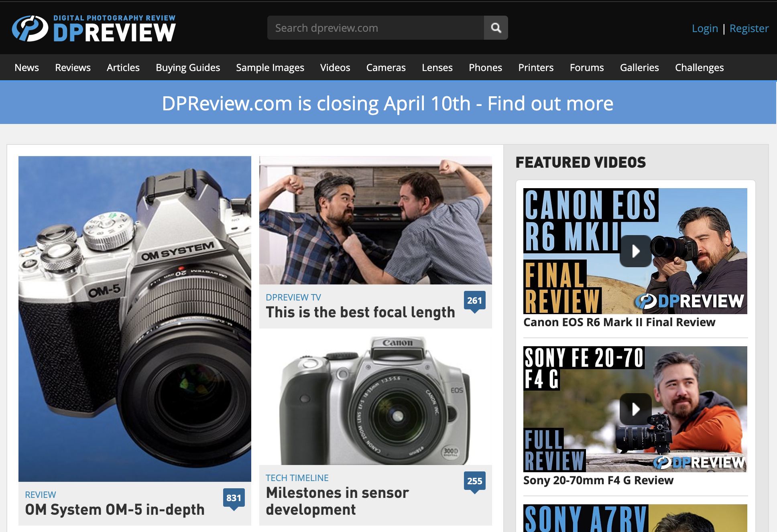Open Milestones in sensor development article

pyautogui.click(x=337, y=501)
